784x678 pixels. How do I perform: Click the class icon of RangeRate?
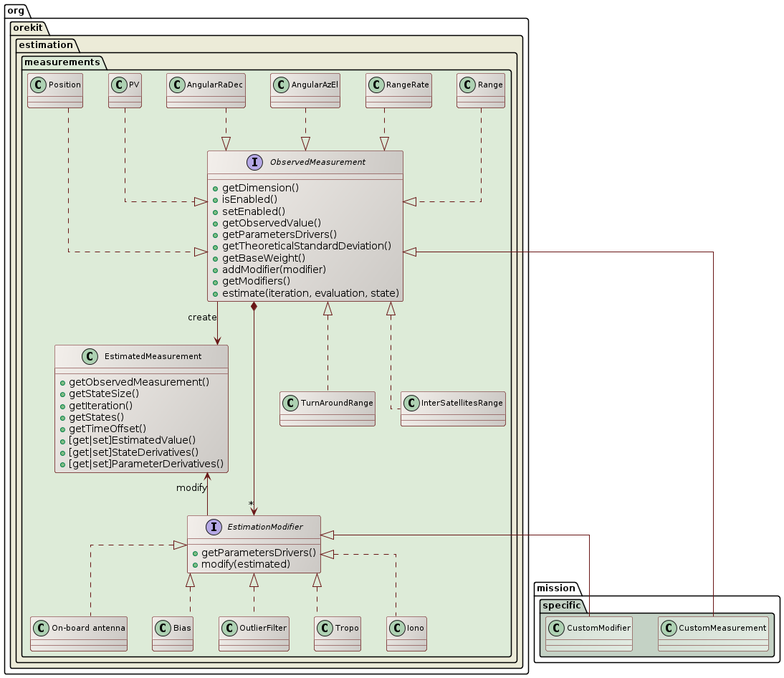coord(376,85)
